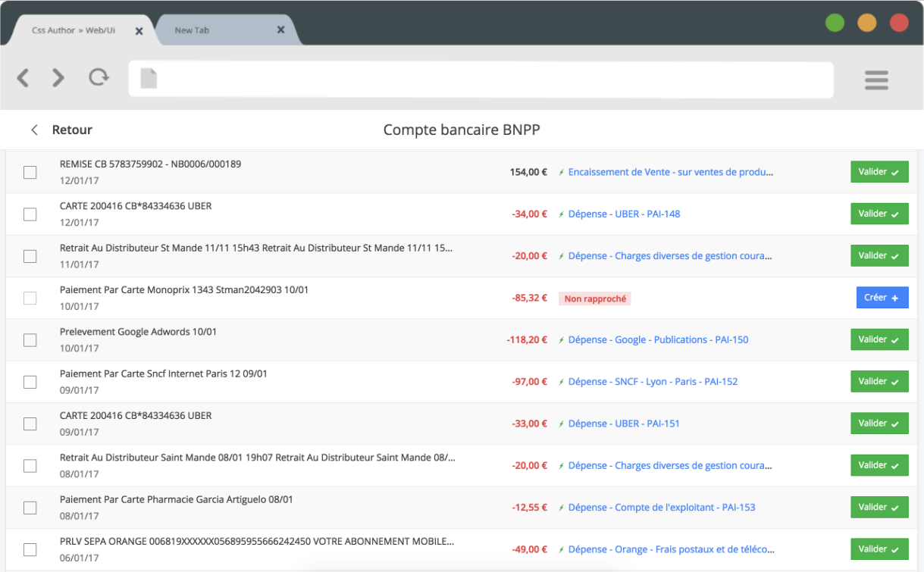Close the New Tab tab
Screen dimensions: 924x572
click(x=280, y=30)
